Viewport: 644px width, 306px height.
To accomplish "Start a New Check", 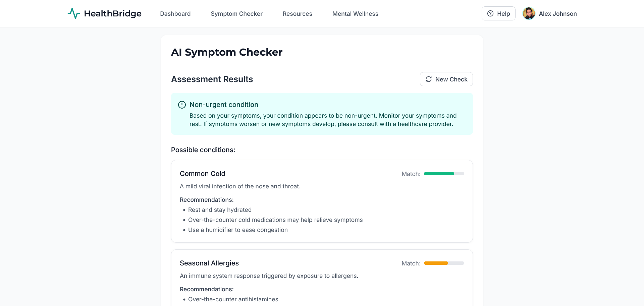I will pos(446,79).
